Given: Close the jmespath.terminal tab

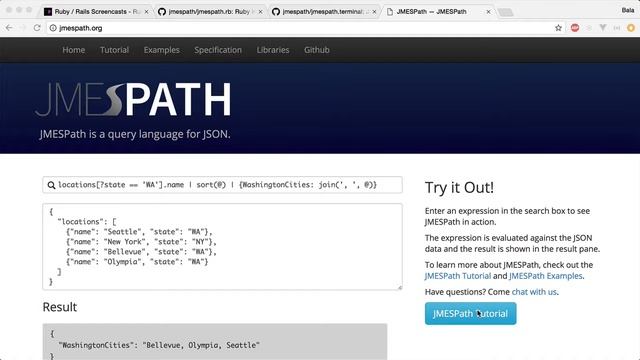Looking at the screenshot, I should click(x=374, y=12).
